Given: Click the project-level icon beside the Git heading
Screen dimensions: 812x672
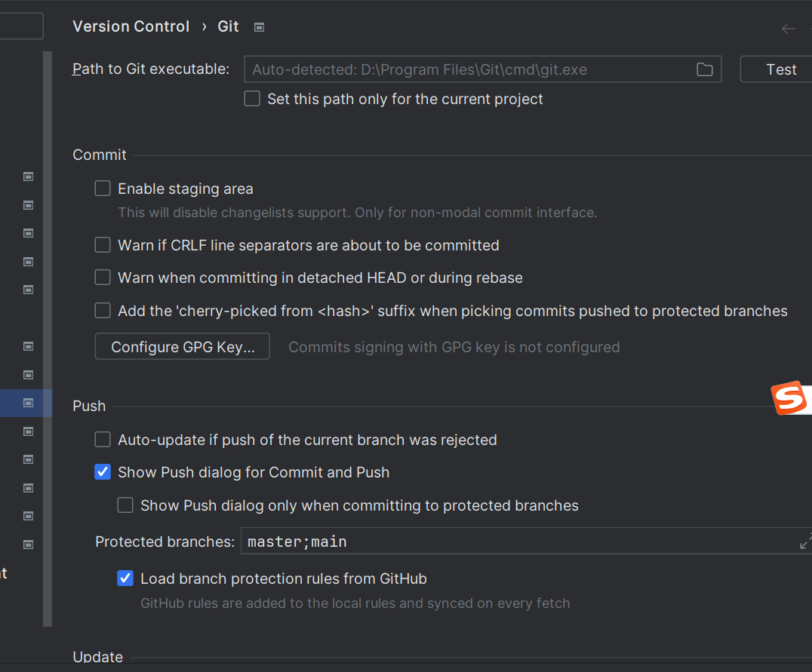Looking at the screenshot, I should click(x=259, y=27).
